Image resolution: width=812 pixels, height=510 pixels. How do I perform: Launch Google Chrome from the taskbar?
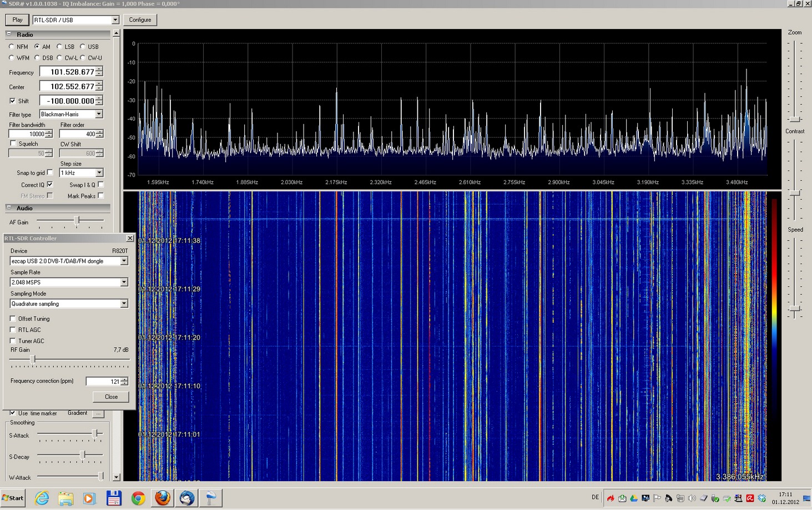click(x=138, y=498)
